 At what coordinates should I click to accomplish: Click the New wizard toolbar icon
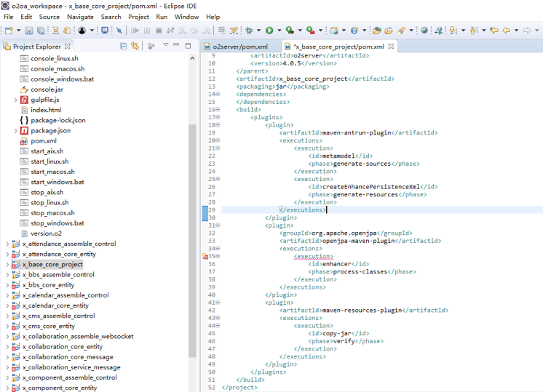[x=9, y=31]
